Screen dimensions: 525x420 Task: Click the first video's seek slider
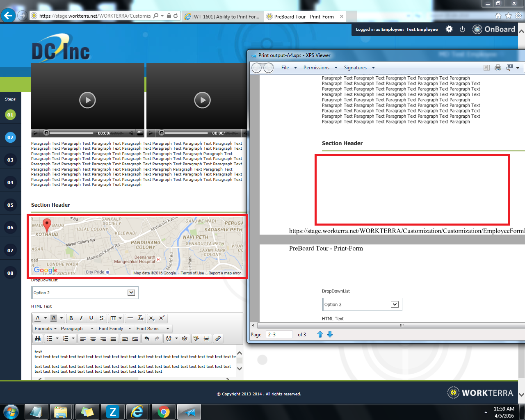pos(70,133)
